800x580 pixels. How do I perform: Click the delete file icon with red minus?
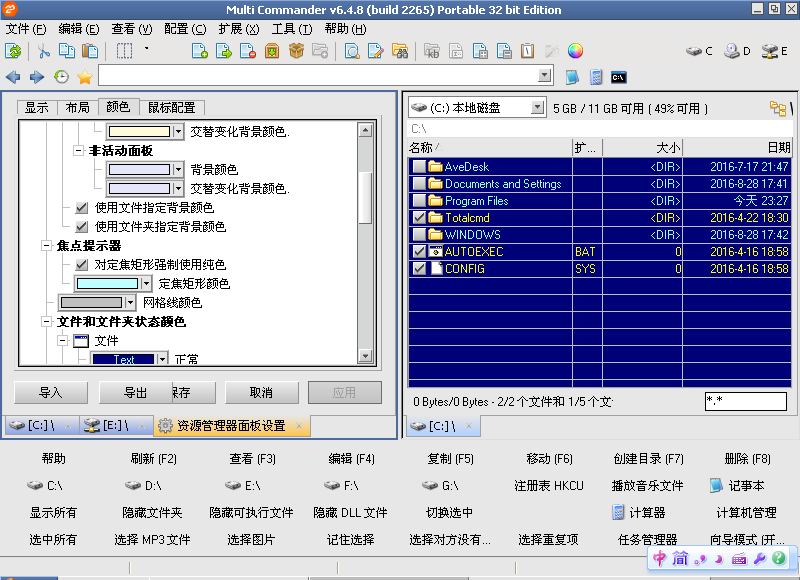pyautogui.click(x=247, y=51)
